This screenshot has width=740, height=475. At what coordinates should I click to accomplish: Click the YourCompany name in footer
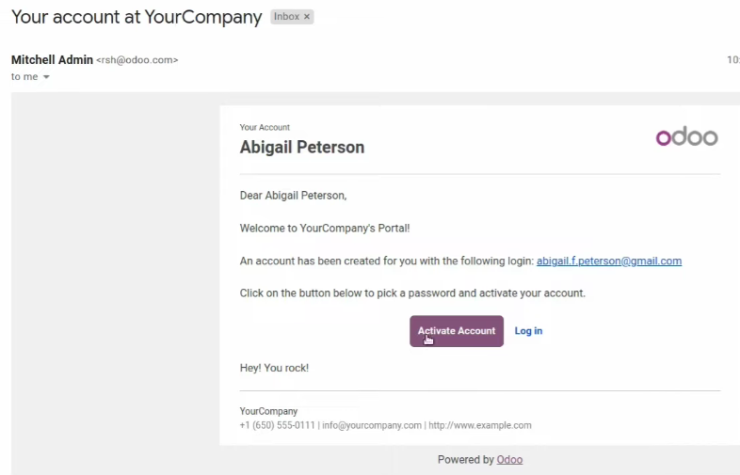point(269,411)
